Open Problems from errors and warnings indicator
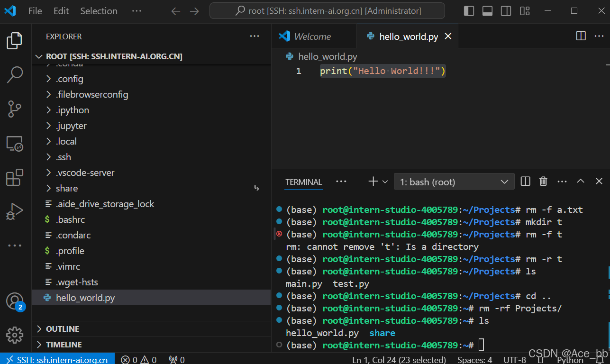The image size is (610, 364). 138,360
